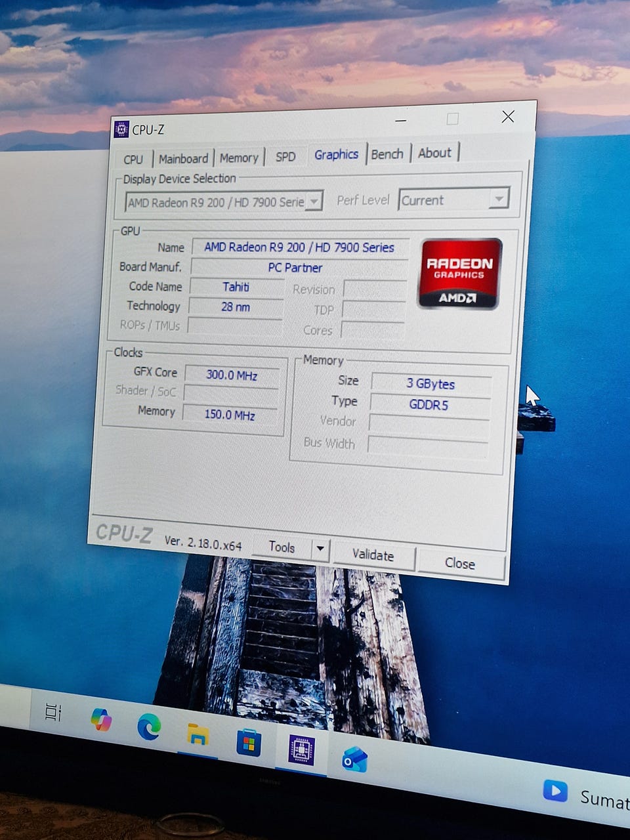
Task: Minimize the CPU-Z window
Action: click(401, 121)
